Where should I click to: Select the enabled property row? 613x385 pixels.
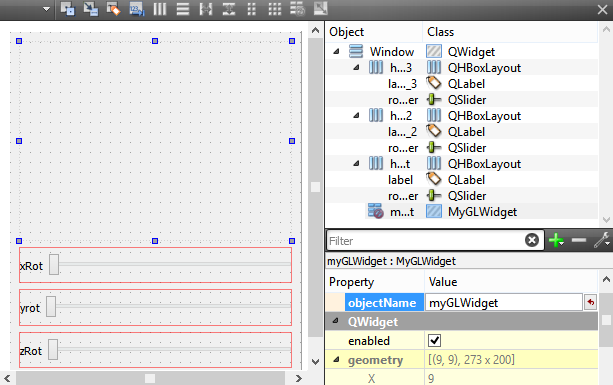click(461, 340)
